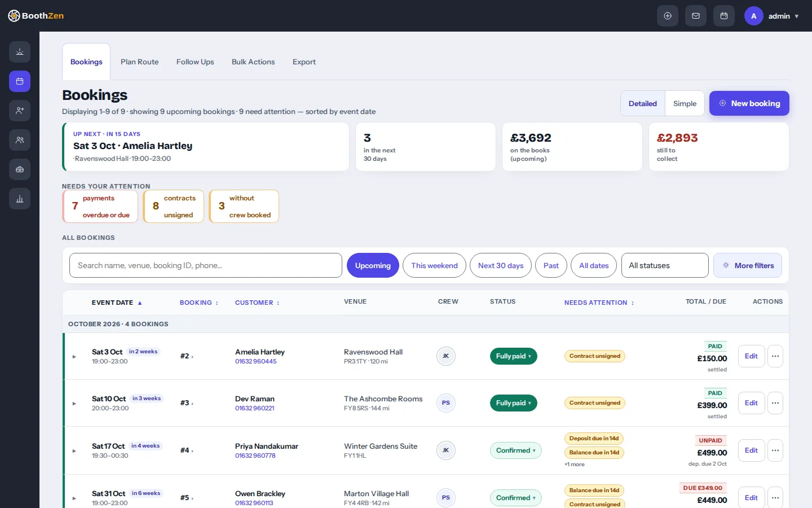This screenshot has height=508, width=812.
Task: Focus the booking search field
Action: click(x=206, y=265)
